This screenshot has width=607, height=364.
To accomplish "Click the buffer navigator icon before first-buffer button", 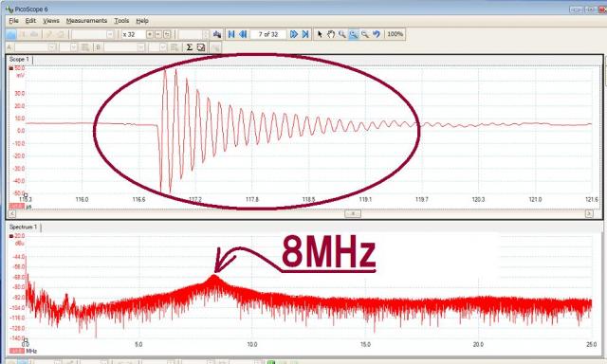I will [217, 34].
